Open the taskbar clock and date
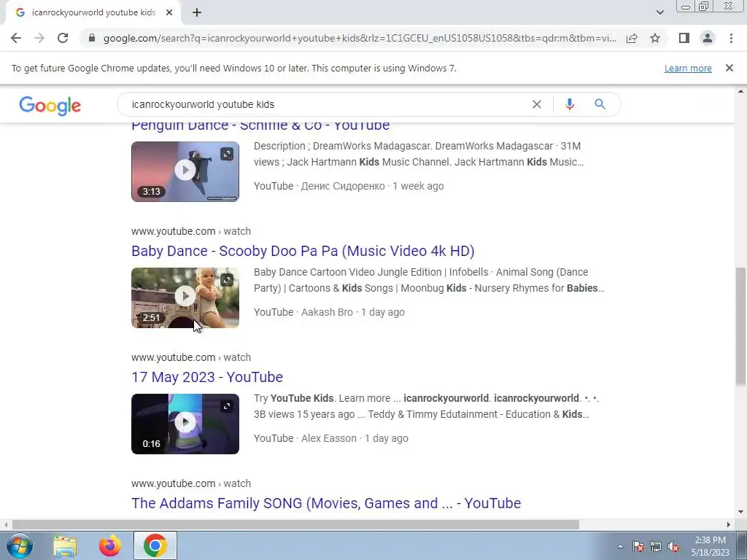The width and height of the screenshot is (747, 560). pyautogui.click(x=710, y=546)
